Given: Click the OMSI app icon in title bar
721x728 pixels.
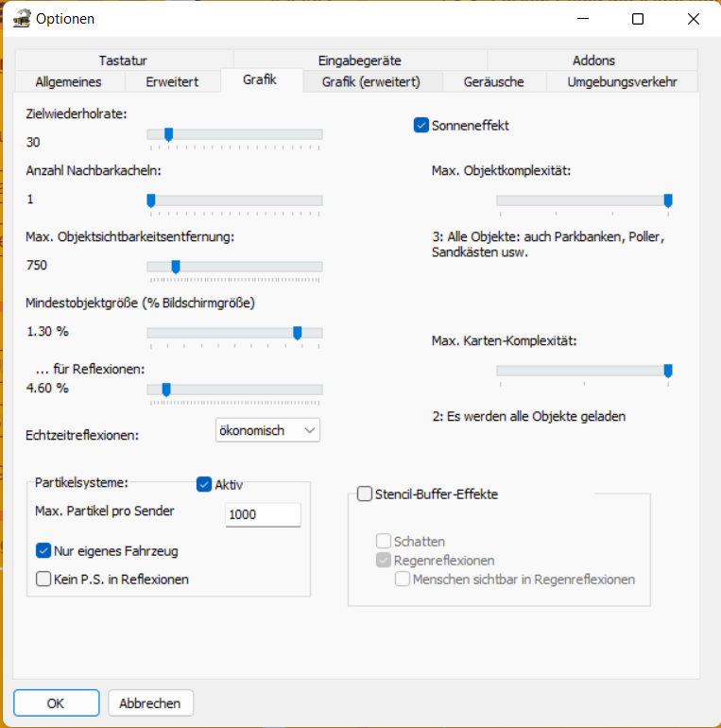Looking at the screenshot, I should tap(22, 19).
